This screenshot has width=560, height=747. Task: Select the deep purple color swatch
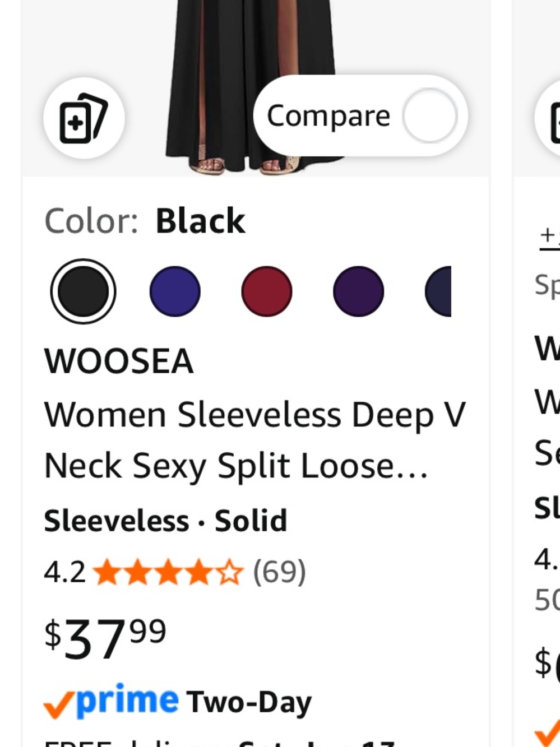359,291
